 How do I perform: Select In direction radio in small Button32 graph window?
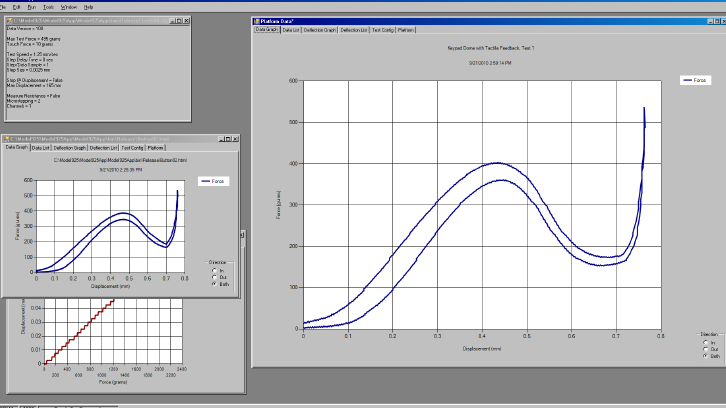click(215, 270)
